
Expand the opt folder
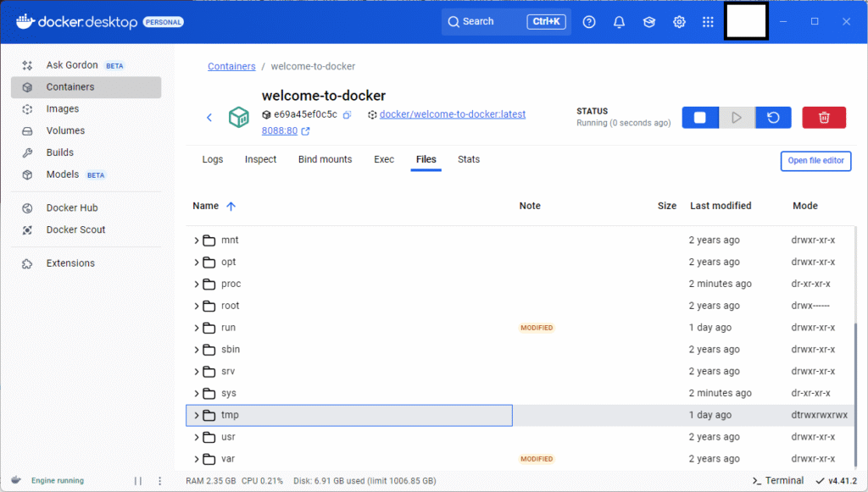pos(197,262)
